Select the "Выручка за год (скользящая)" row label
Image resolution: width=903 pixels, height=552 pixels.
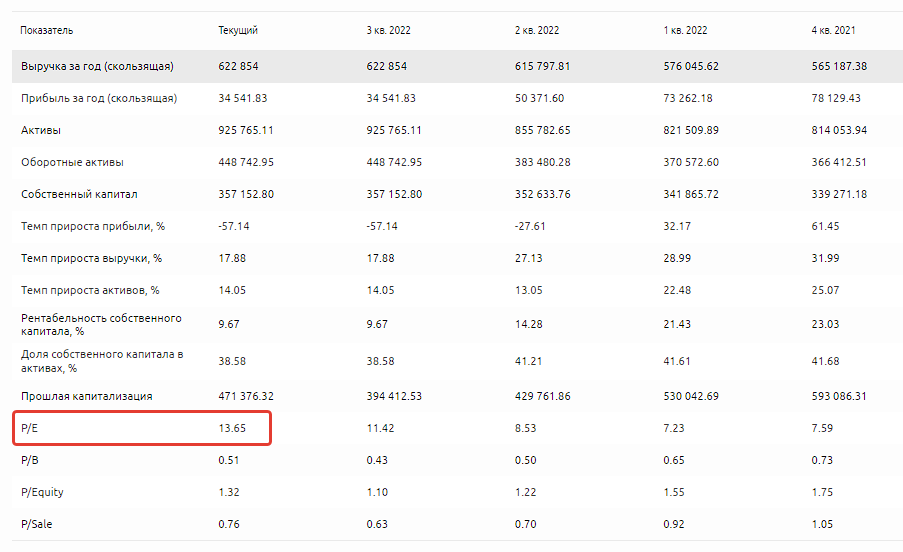click(98, 67)
